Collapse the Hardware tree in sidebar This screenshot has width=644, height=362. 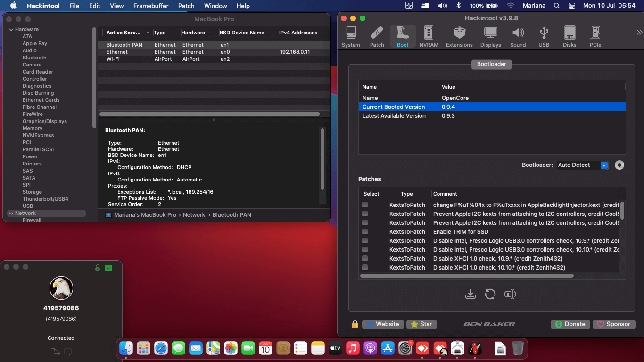[x=11, y=29]
